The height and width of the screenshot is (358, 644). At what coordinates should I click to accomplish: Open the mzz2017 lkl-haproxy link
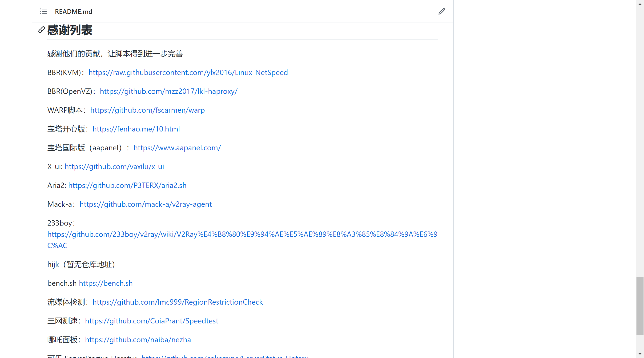(x=169, y=91)
